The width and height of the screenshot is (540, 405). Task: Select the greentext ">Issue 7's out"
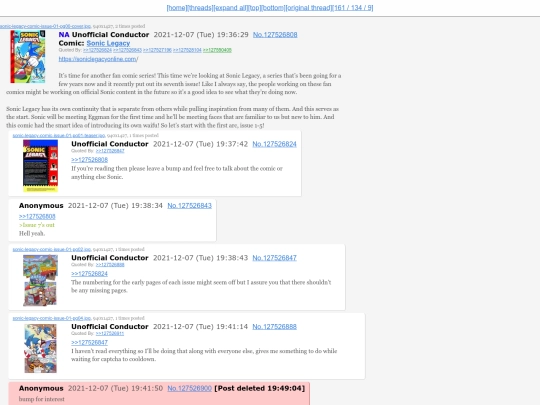37,225
